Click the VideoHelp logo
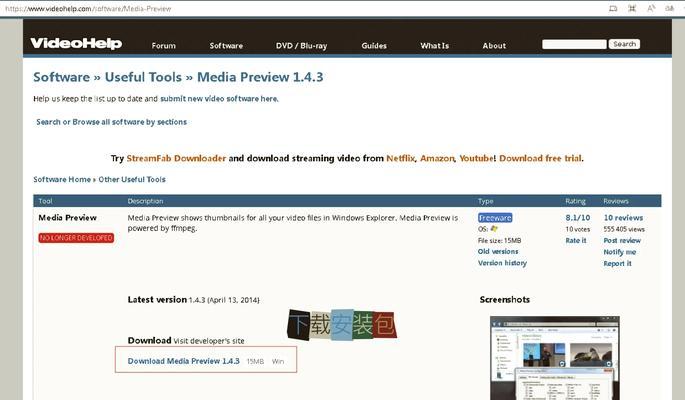Viewport: 685px width, 400px height. [76, 43]
